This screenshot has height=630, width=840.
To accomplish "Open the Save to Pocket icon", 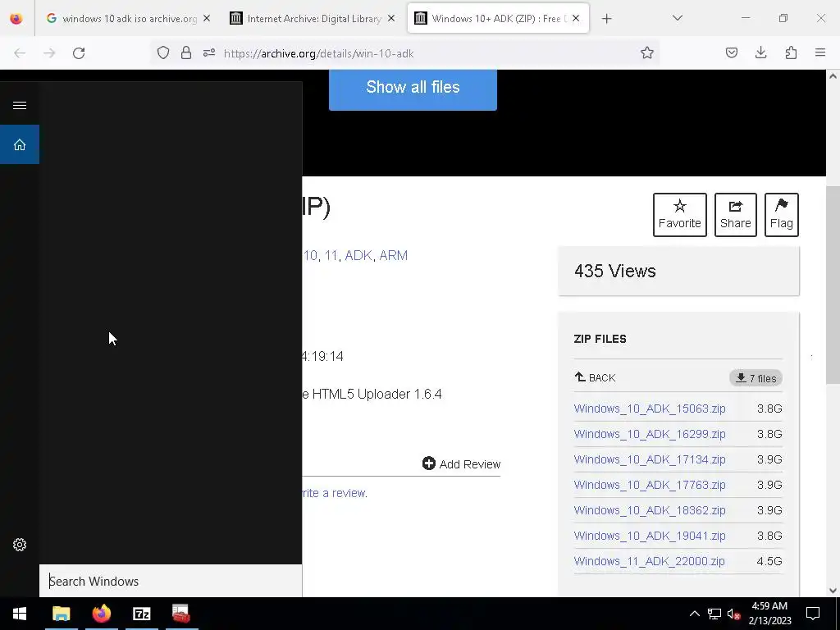I will 731,53.
